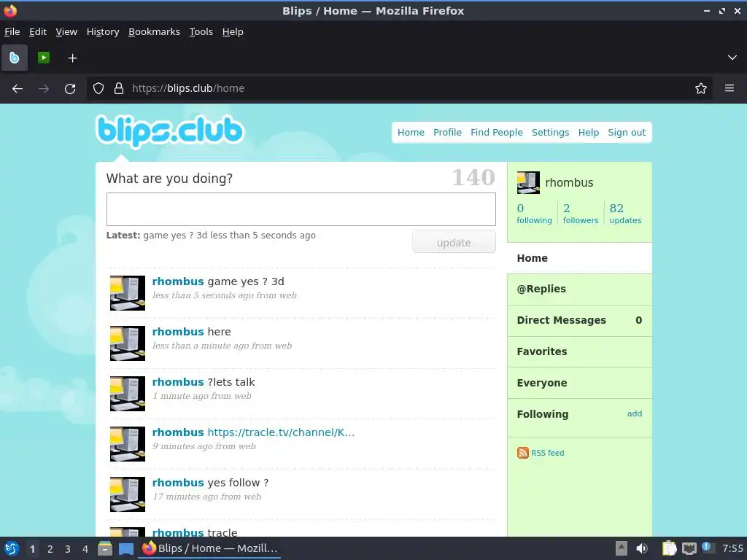This screenshot has width=747, height=560.
Task: Focus the 'What are you doing?' text box
Action: click(x=301, y=209)
